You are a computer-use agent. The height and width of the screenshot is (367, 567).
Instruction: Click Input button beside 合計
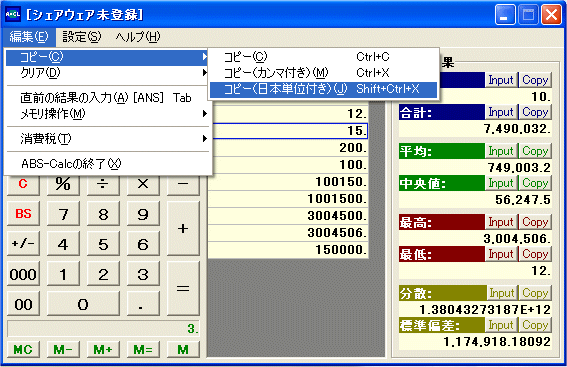(501, 112)
